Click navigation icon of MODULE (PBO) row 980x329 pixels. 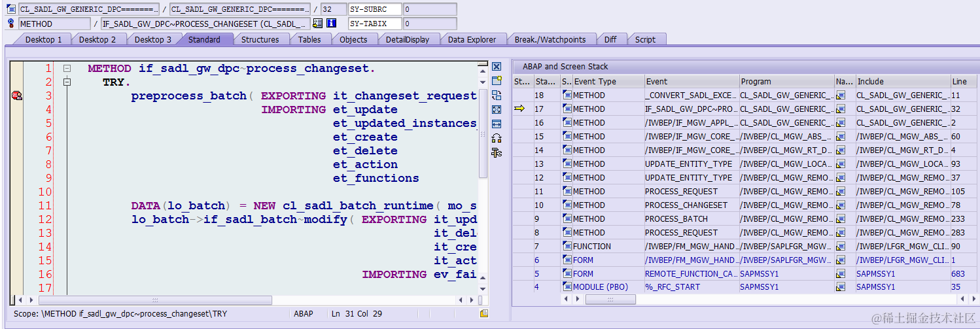(841, 287)
